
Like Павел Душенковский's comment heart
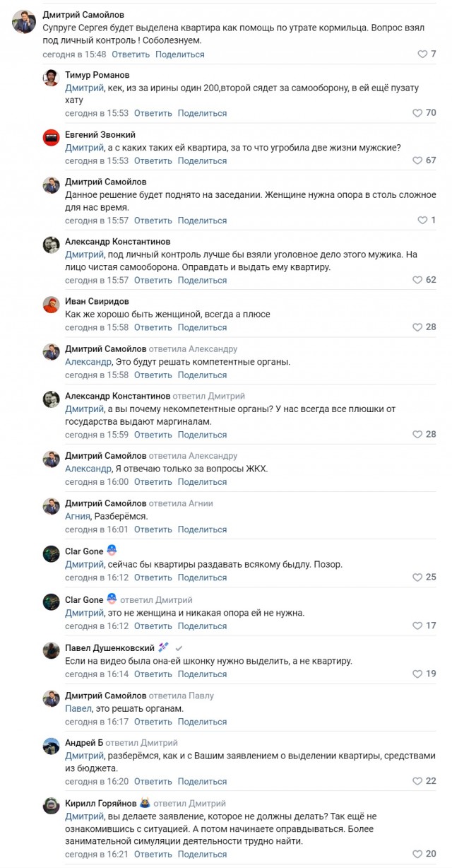(x=417, y=674)
